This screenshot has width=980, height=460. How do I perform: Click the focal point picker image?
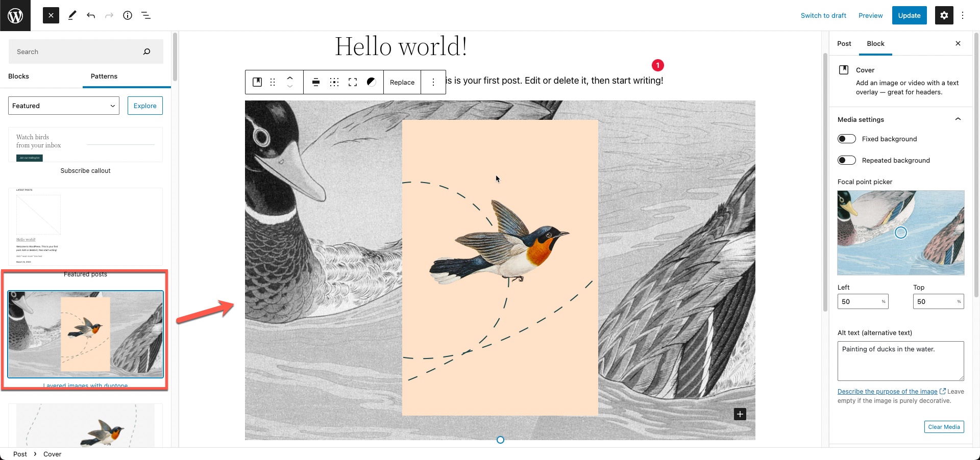pyautogui.click(x=901, y=233)
